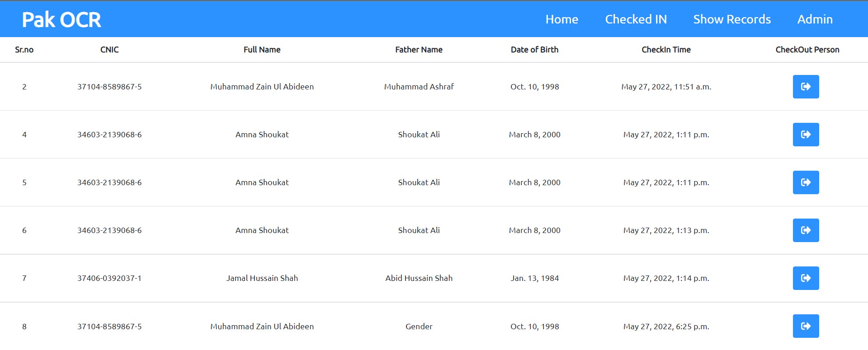
Task: Check out Amna Shoukat in row 5
Action: pyautogui.click(x=806, y=182)
